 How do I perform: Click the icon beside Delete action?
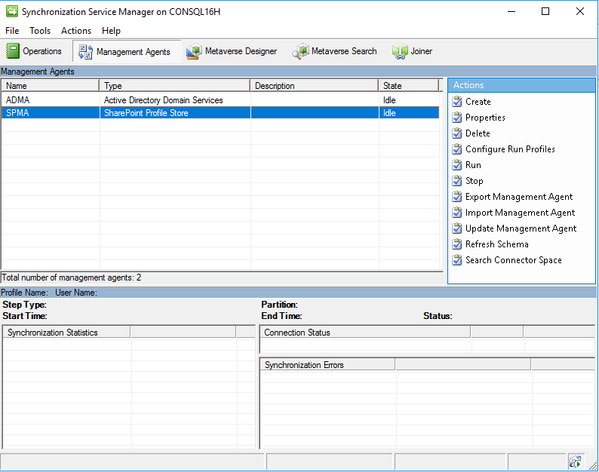tap(457, 133)
